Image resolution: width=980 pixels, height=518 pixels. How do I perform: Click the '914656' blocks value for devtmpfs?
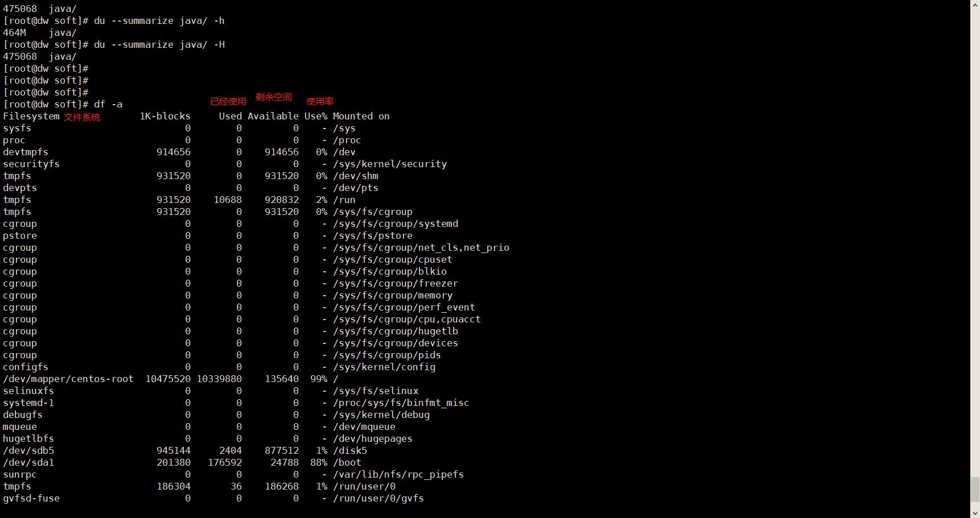tap(174, 152)
